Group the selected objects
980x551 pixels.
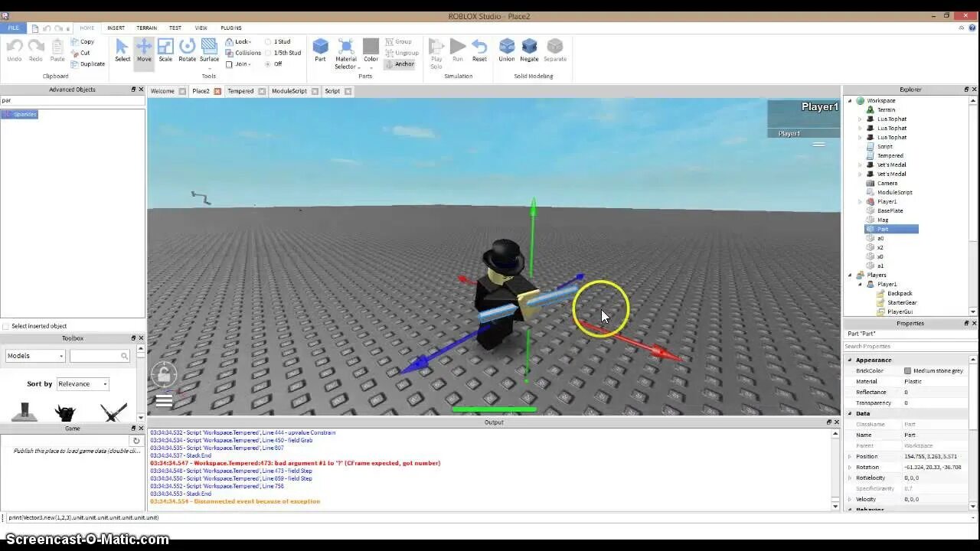click(399, 41)
